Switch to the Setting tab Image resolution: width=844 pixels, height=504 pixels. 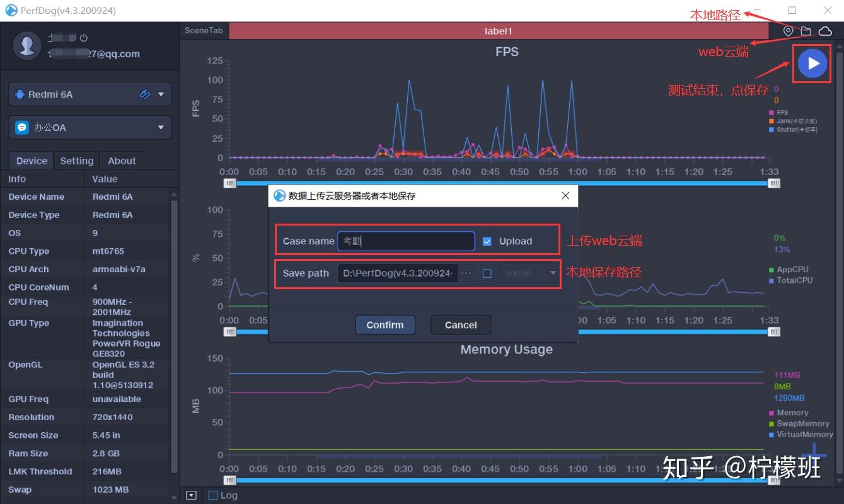(x=76, y=161)
